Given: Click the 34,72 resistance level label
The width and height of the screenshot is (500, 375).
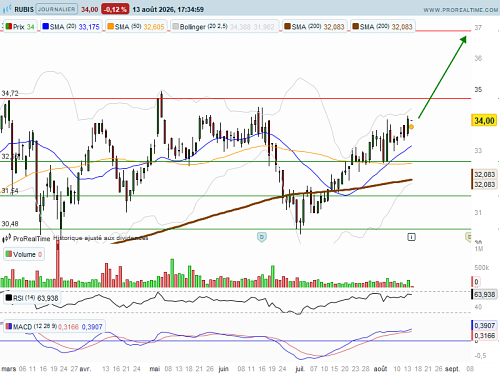Looking at the screenshot, I should tap(10, 93).
